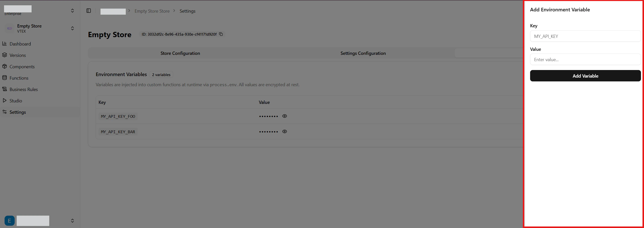Toggle the sidebar panel icon
This screenshot has width=644, height=228.
tap(89, 11)
